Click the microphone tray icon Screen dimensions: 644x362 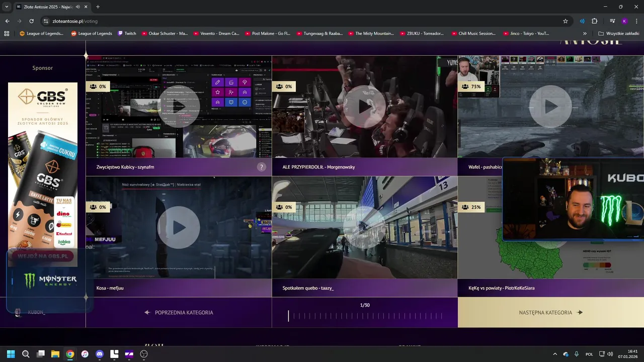pos(577,354)
